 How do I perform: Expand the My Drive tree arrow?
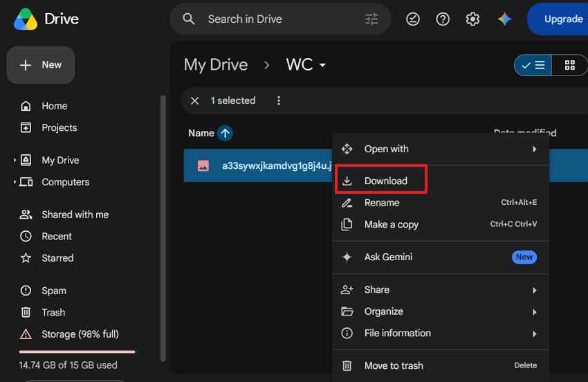coord(15,161)
